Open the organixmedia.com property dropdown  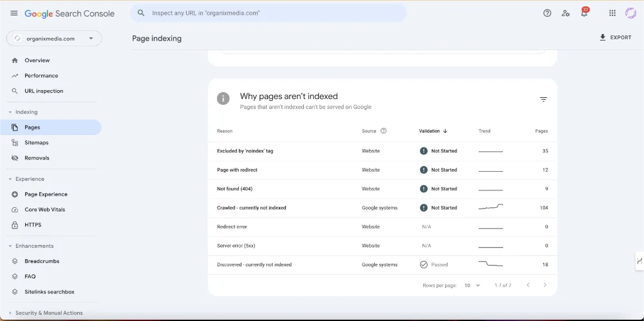coord(54,39)
